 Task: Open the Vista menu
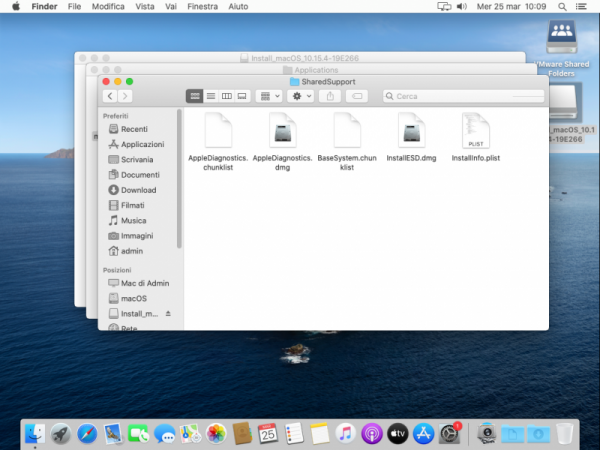click(145, 7)
